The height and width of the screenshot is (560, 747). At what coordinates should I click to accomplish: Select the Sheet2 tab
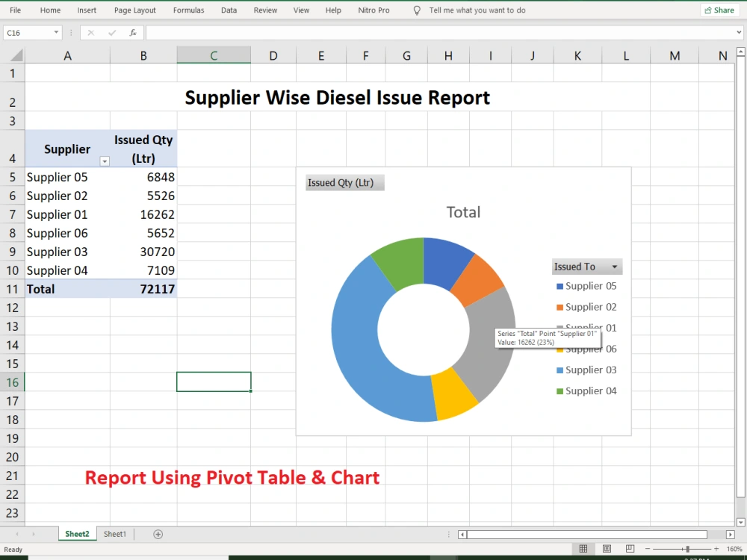tap(77, 535)
